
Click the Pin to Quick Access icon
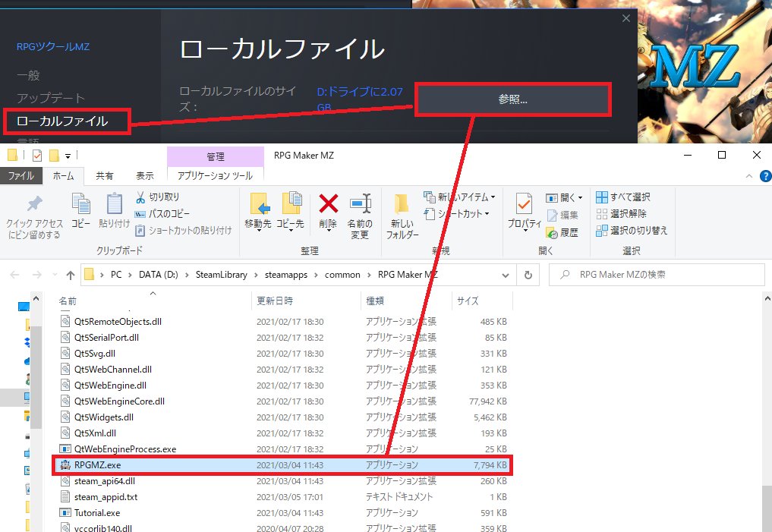pos(34,203)
